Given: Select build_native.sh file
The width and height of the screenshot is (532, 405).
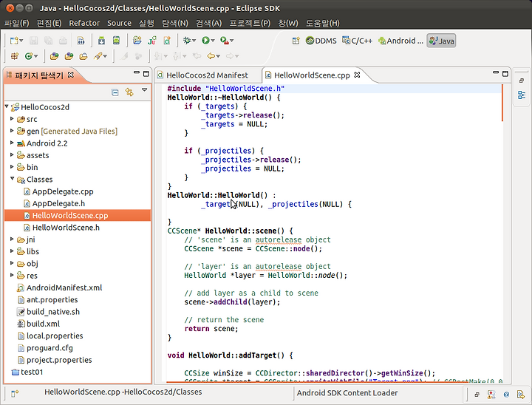Looking at the screenshot, I should click(x=53, y=312).
